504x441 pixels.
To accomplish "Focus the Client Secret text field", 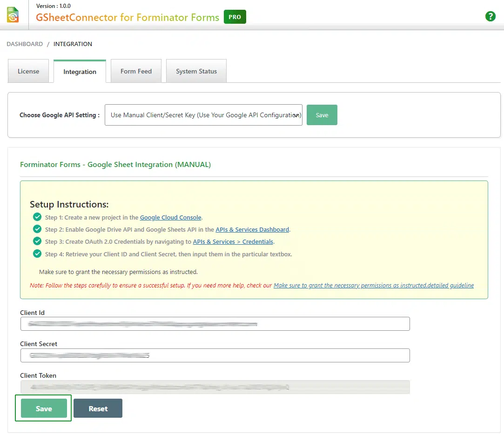I will coord(215,355).
